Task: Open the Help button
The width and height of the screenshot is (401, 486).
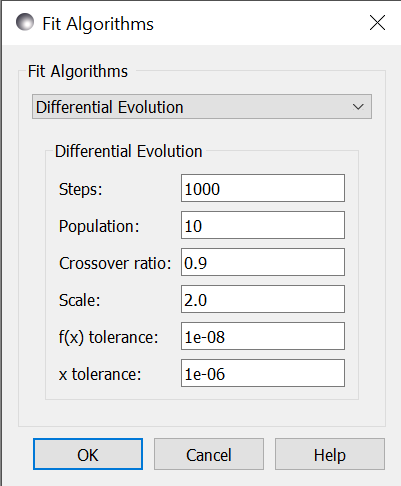Action: coord(330,454)
